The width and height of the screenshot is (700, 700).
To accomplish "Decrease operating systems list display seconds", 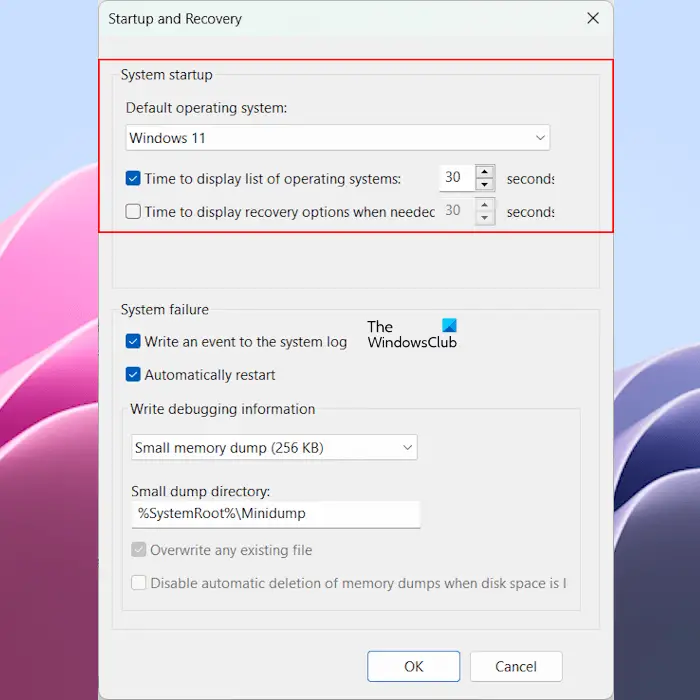I will pos(485,184).
